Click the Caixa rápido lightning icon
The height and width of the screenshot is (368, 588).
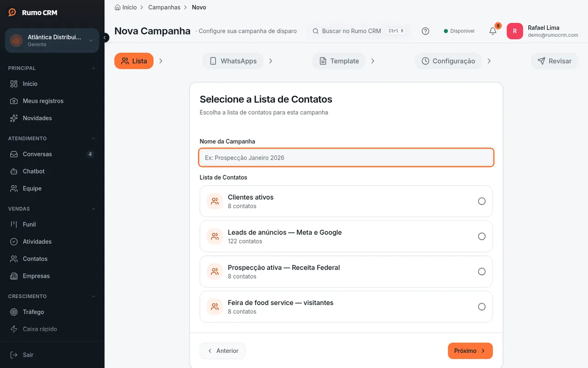click(14, 329)
